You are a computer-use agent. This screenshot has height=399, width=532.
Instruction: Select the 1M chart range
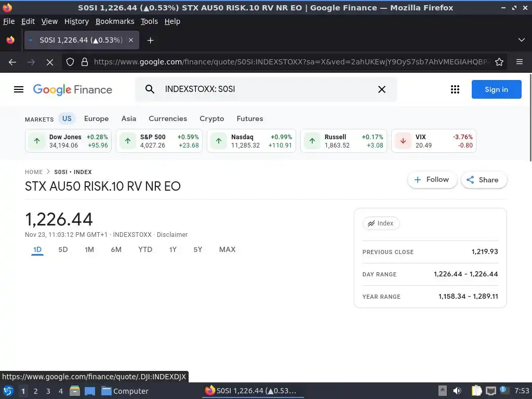(x=89, y=250)
